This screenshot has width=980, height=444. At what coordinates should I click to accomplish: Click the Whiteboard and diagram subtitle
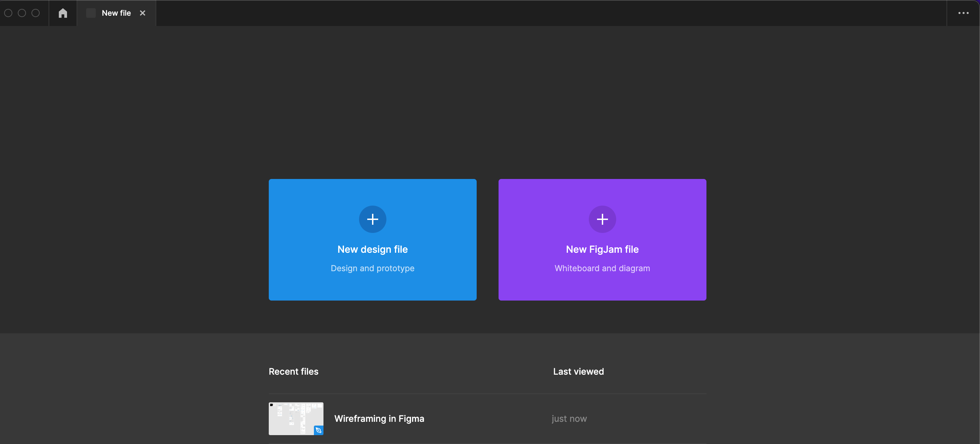point(602,268)
